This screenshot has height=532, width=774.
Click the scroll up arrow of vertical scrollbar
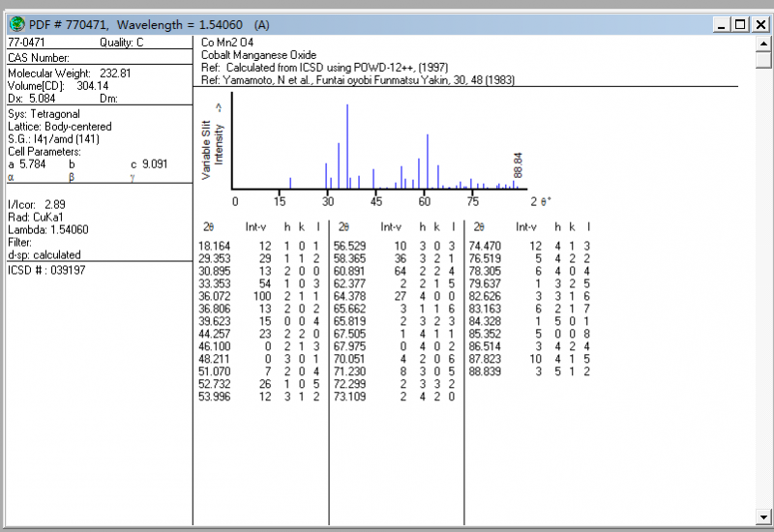coord(763,43)
